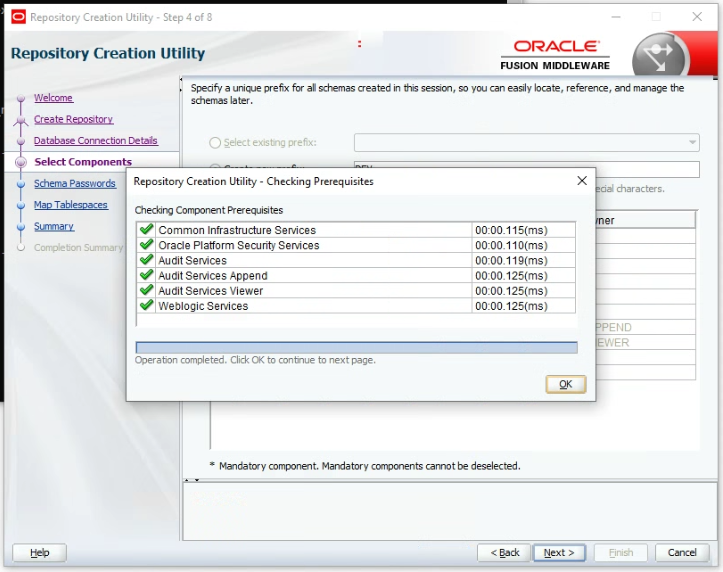Click the Oracle icon in title bar
Viewport: 723px width, 572px height.
[x=18, y=17]
